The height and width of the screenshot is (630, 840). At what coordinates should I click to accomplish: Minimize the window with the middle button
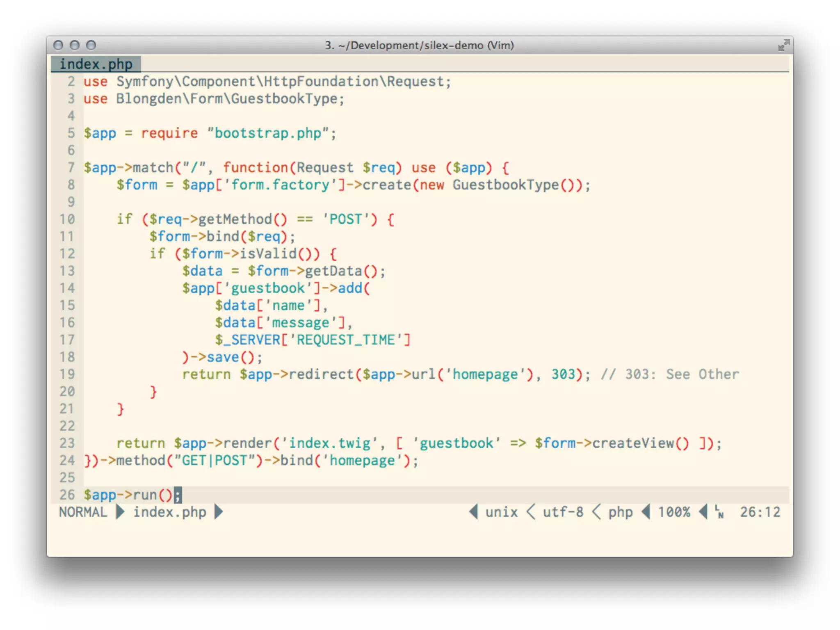(75, 45)
